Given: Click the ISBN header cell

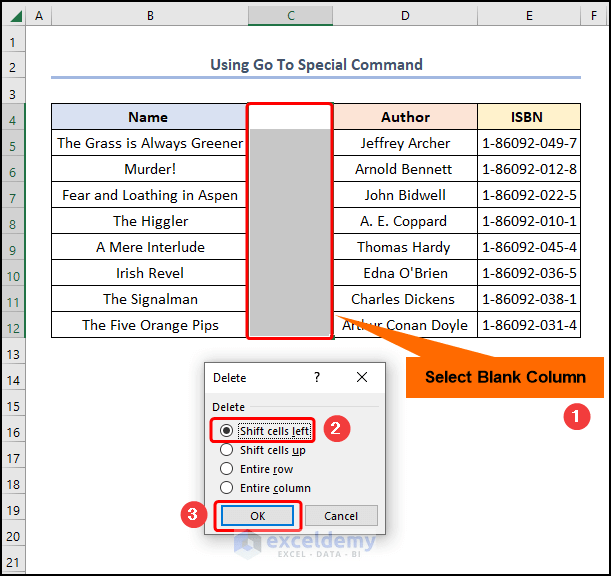Looking at the screenshot, I should pyautogui.click(x=529, y=117).
